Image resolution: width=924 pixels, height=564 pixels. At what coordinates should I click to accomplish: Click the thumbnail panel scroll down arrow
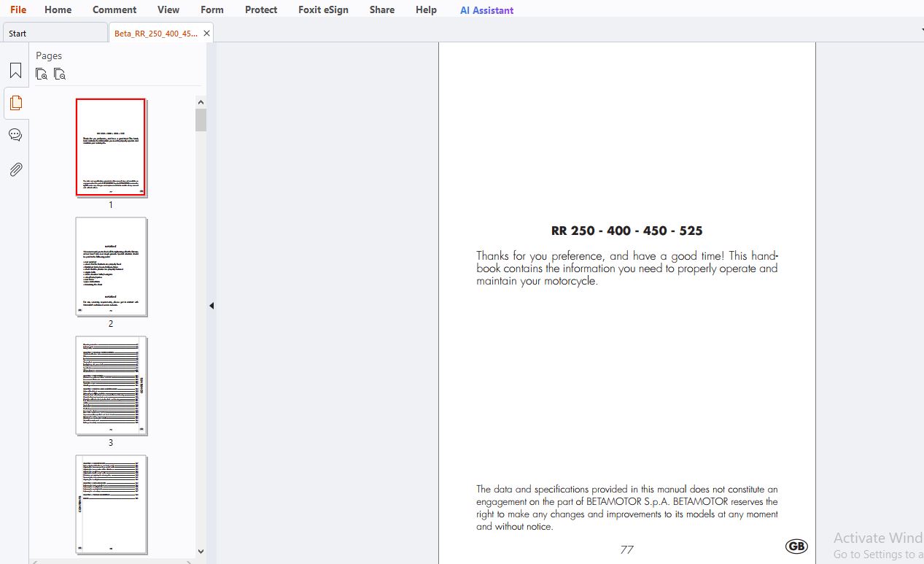(201, 552)
